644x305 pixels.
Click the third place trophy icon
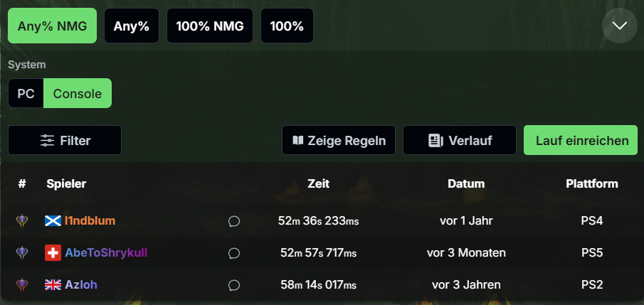click(22, 284)
